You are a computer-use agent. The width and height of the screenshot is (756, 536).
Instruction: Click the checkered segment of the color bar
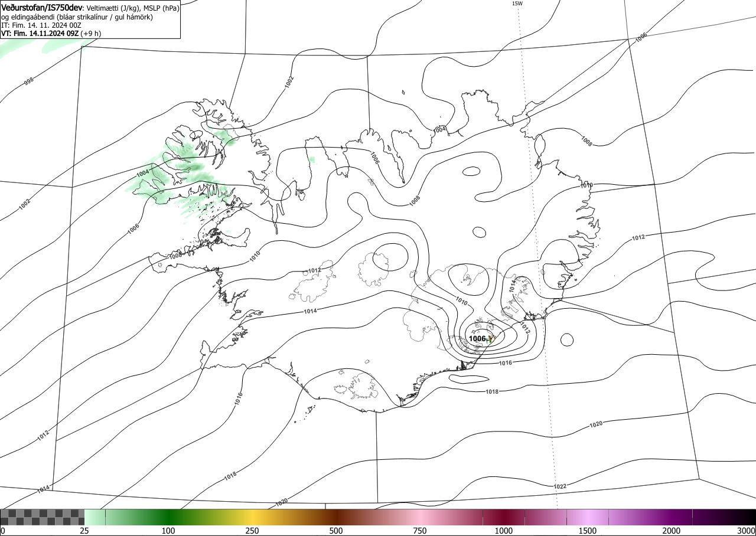coord(43,517)
